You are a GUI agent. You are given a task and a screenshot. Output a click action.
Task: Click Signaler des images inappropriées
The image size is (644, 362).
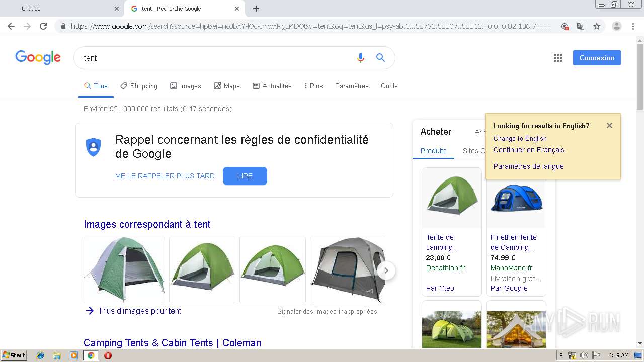coord(327,312)
